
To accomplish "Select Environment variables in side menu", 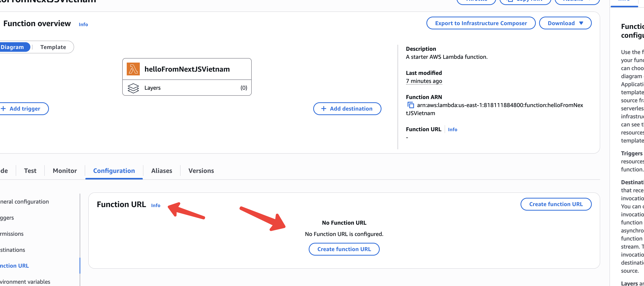I will tap(25, 282).
